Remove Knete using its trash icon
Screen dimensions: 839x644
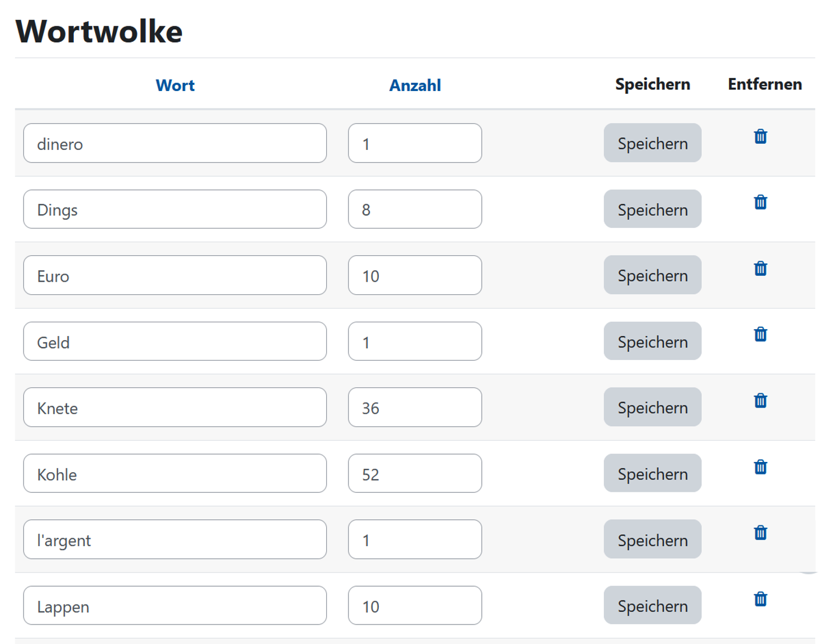760,401
